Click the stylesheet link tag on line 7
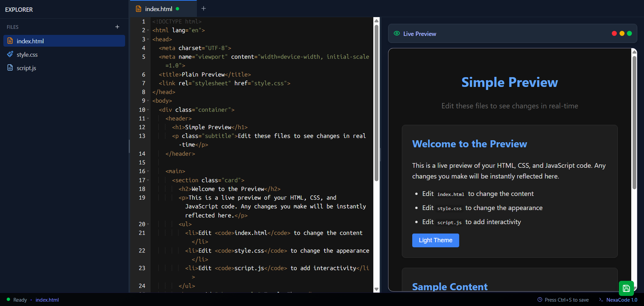Screen dimensions: 644x306 [224, 83]
